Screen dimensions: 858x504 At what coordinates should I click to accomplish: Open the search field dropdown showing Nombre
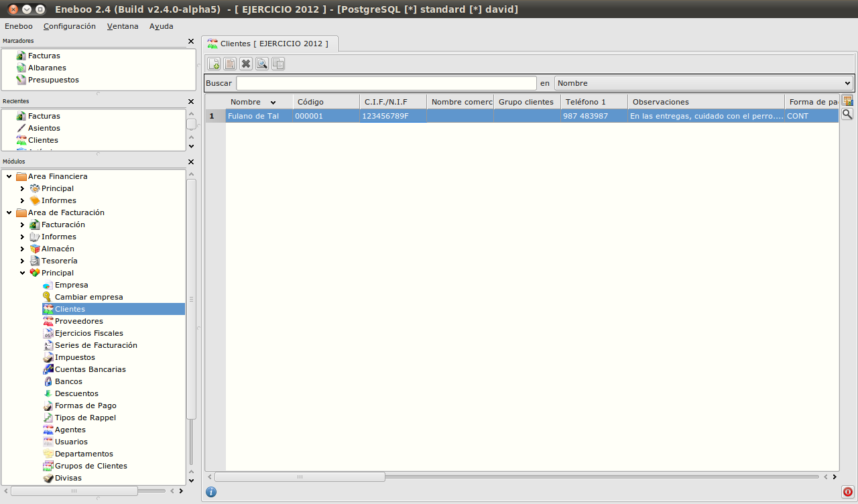click(x=704, y=83)
